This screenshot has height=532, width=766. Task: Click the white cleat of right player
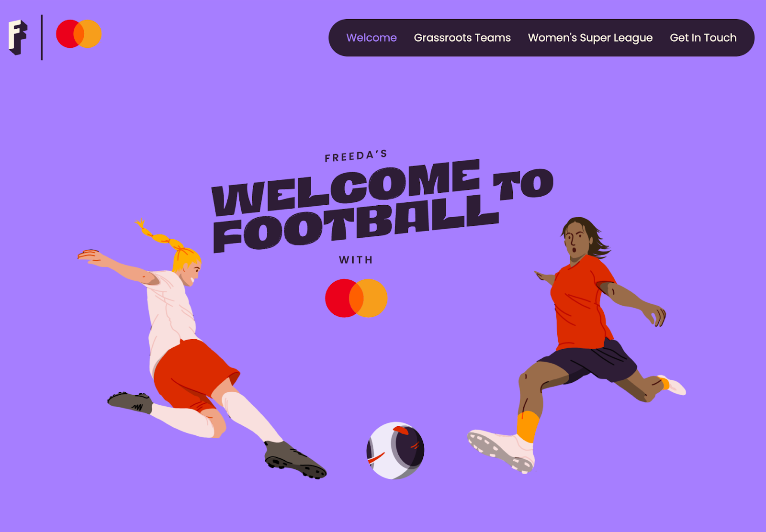pyautogui.click(x=501, y=451)
